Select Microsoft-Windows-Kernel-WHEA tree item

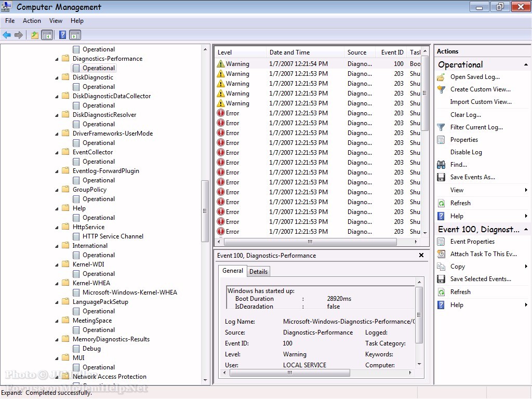pos(129,292)
